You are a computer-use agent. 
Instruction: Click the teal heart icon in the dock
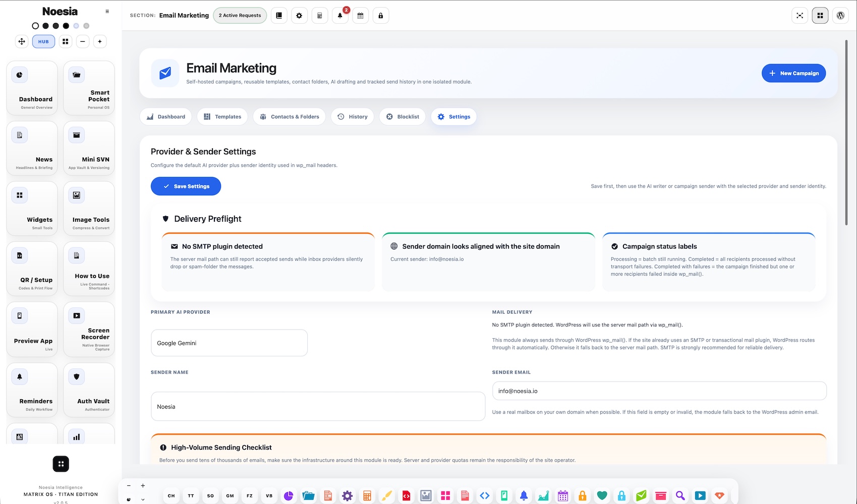pyautogui.click(x=602, y=496)
